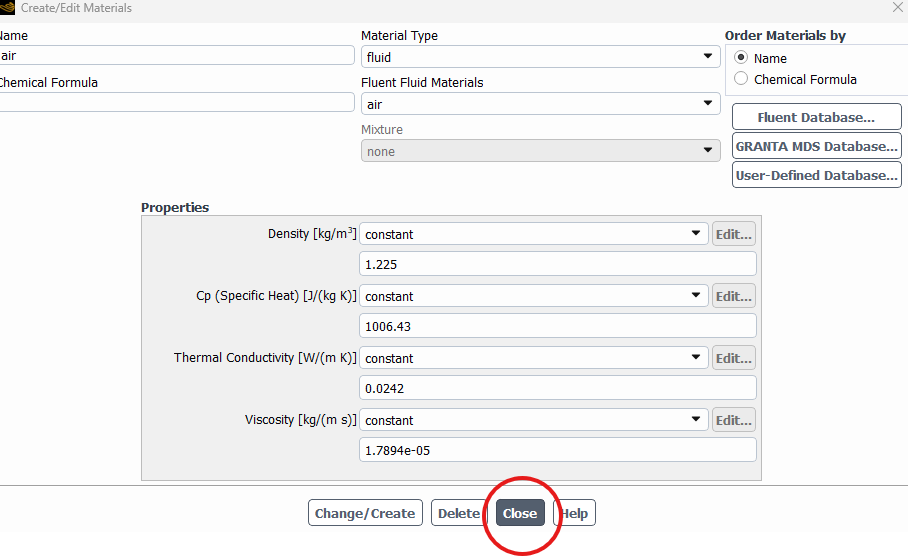
Task: Click the Edit button for Viscosity
Action: pyautogui.click(x=734, y=420)
